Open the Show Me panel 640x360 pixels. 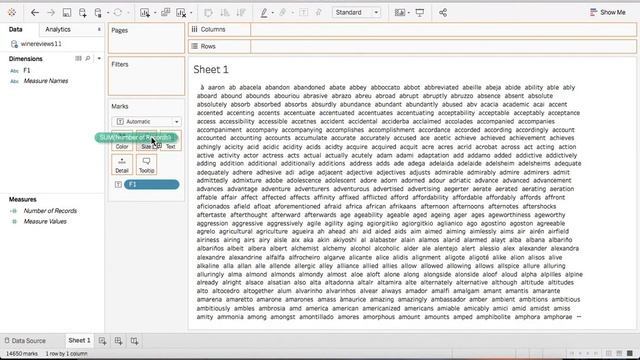(607, 12)
